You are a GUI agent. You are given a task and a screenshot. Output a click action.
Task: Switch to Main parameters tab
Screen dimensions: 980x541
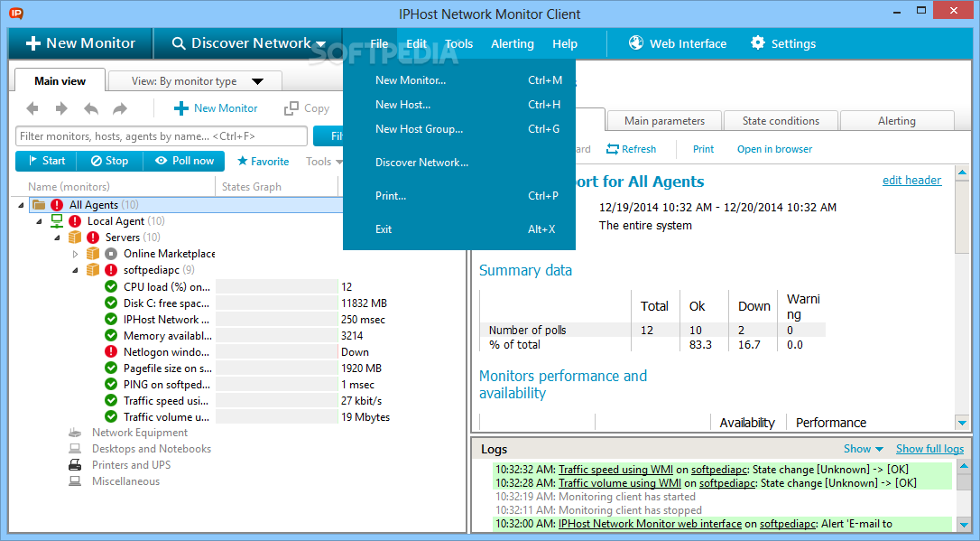[664, 121]
